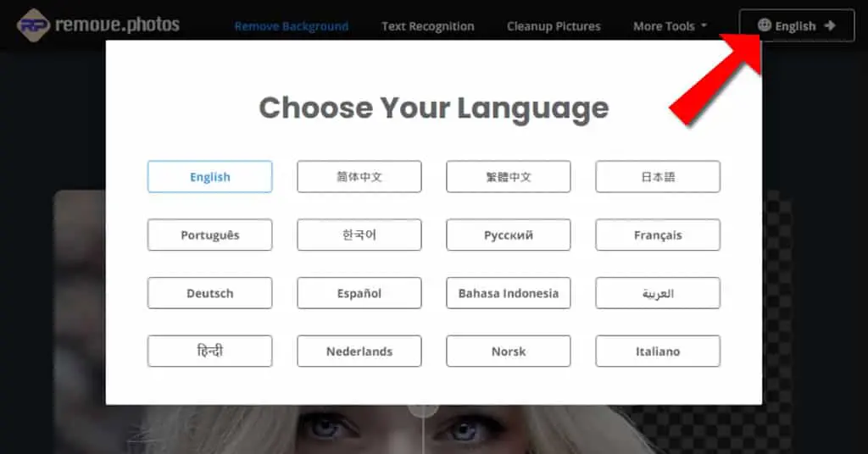Viewport: 868px width, 454px height.
Task: Open the Text Recognition page
Action: [427, 26]
